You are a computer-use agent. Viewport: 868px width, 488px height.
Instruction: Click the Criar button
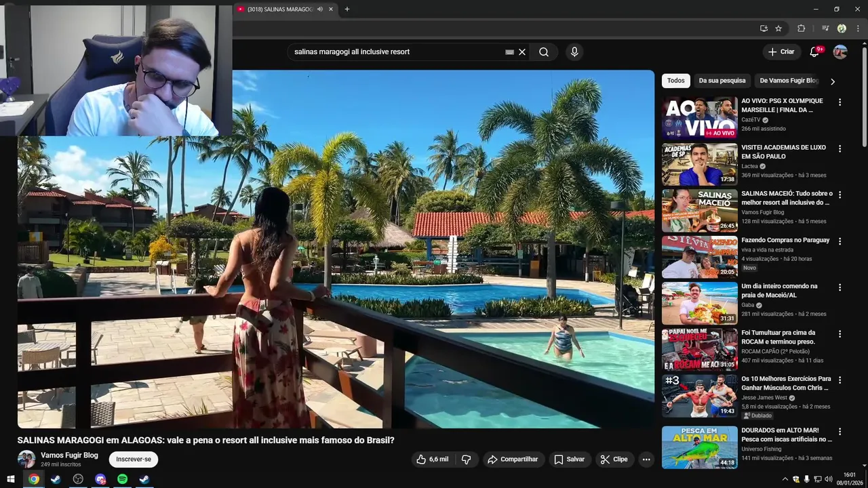(x=781, y=52)
